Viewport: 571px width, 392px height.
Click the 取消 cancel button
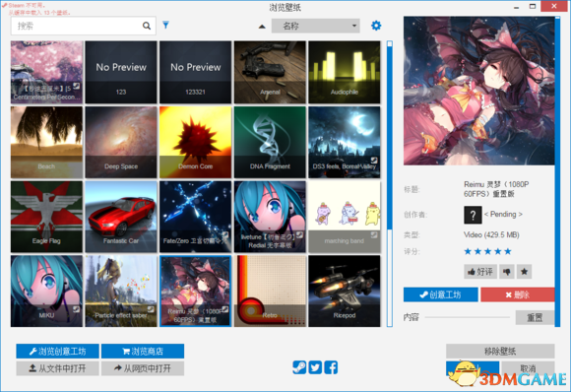pyautogui.click(x=528, y=368)
